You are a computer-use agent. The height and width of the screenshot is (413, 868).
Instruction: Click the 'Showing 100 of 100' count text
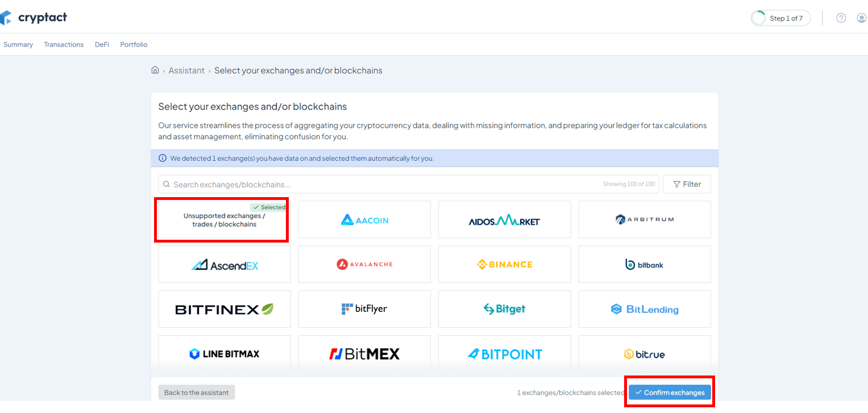coord(629,184)
